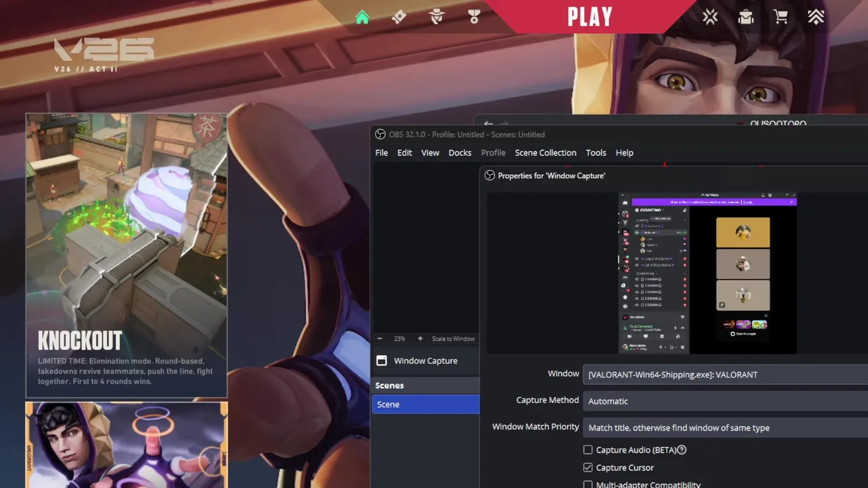The width and height of the screenshot is (868, 488).
Task: Open the OBS Profile menu
Action: coord(493,152)
